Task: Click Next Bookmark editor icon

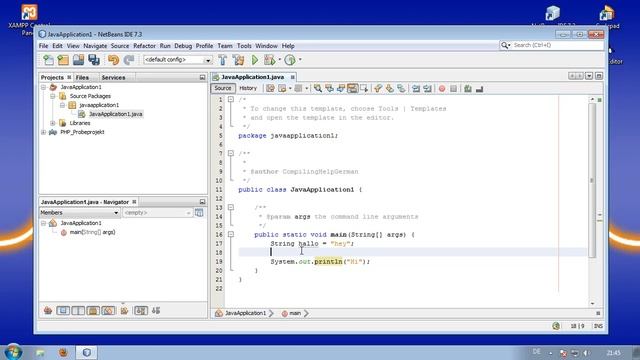Action: click(389, 88)
